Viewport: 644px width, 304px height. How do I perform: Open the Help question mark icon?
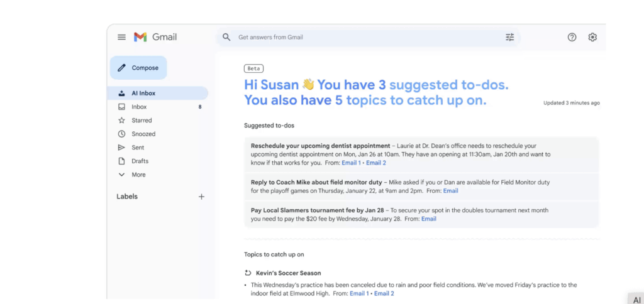tap(572, 37)
